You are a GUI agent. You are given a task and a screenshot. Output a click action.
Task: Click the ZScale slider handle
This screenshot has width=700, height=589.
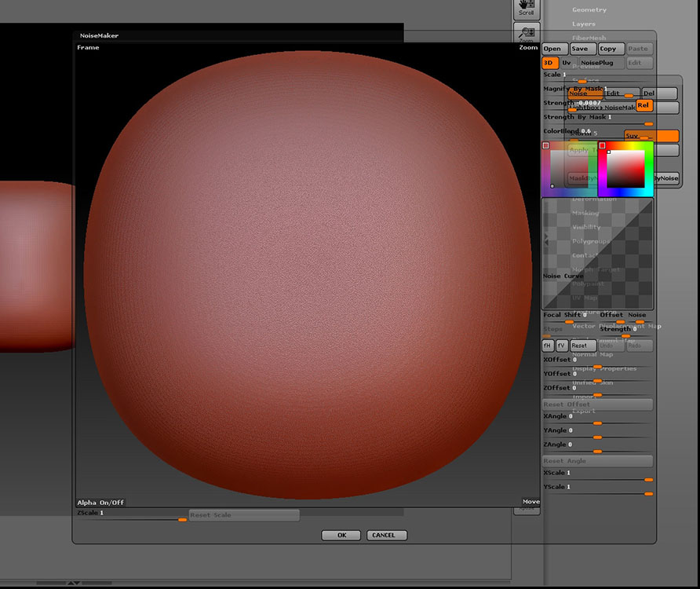click(182, 518)
